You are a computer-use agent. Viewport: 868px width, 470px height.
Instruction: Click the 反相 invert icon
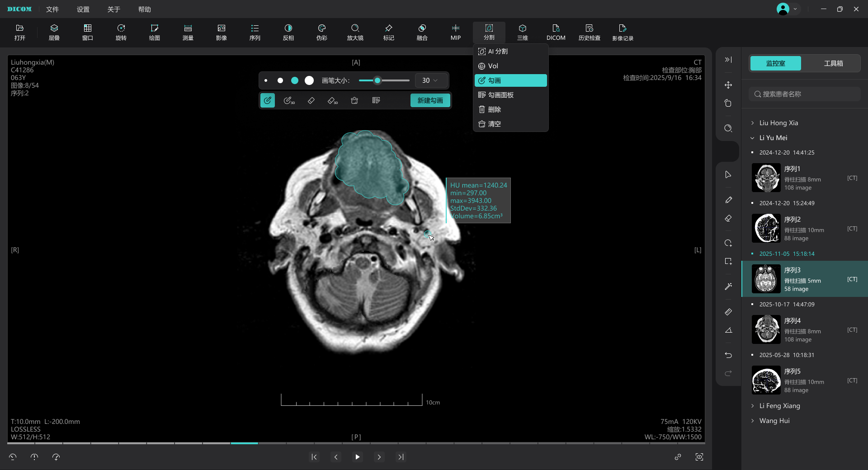point(288,32)
